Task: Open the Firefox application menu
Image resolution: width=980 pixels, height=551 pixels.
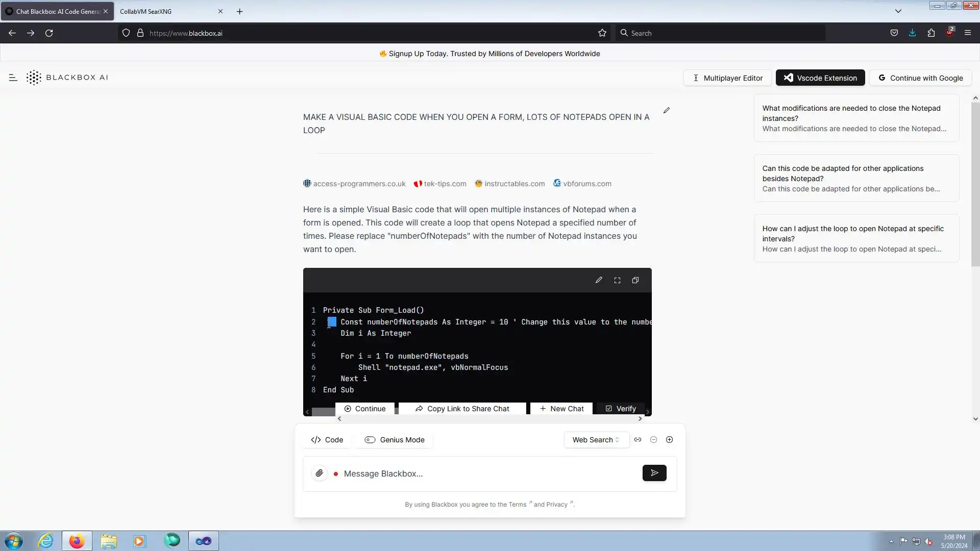Action: coord(968,33)
